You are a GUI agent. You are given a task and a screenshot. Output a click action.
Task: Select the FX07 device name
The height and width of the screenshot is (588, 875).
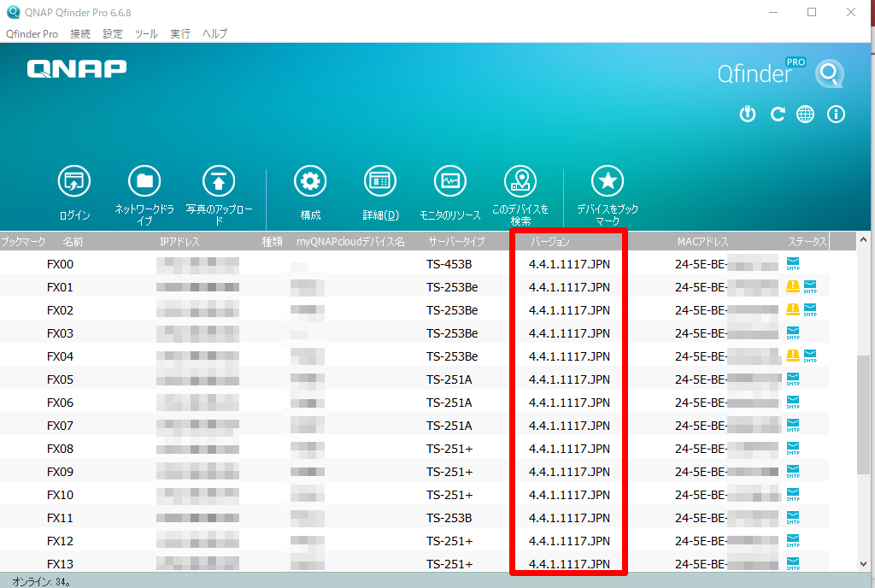[61, 425]
